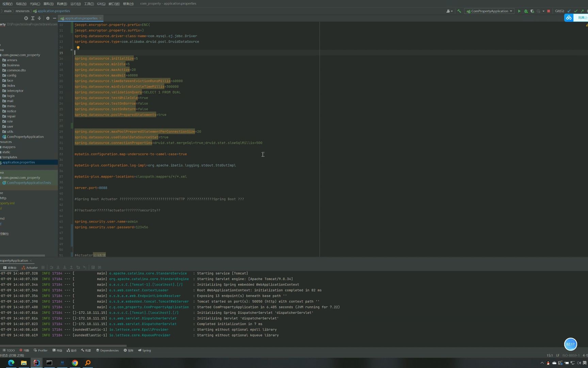
Task: Select the business package folder
Action: [x=13, y=65]
